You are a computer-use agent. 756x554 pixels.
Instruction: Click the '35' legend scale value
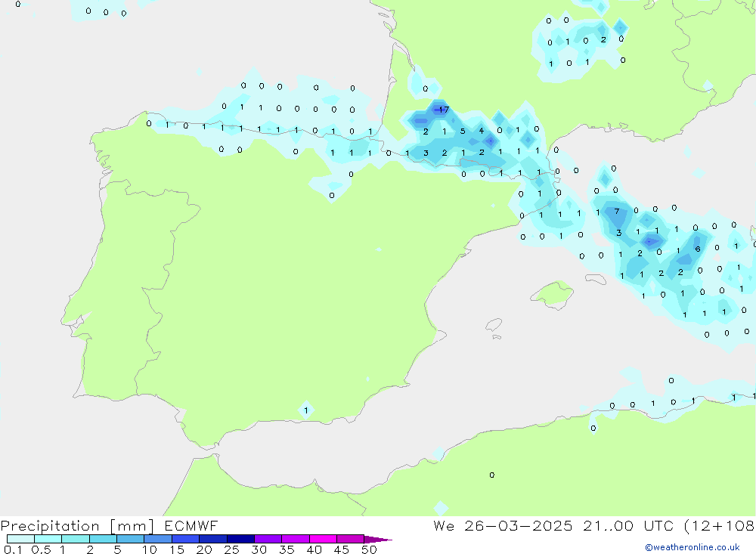[x=287, y=549]
